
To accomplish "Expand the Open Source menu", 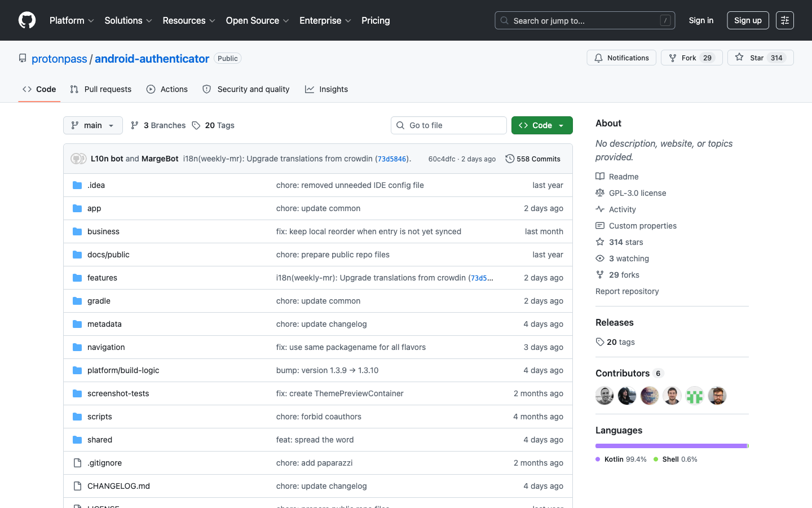I will click(257, 20).
